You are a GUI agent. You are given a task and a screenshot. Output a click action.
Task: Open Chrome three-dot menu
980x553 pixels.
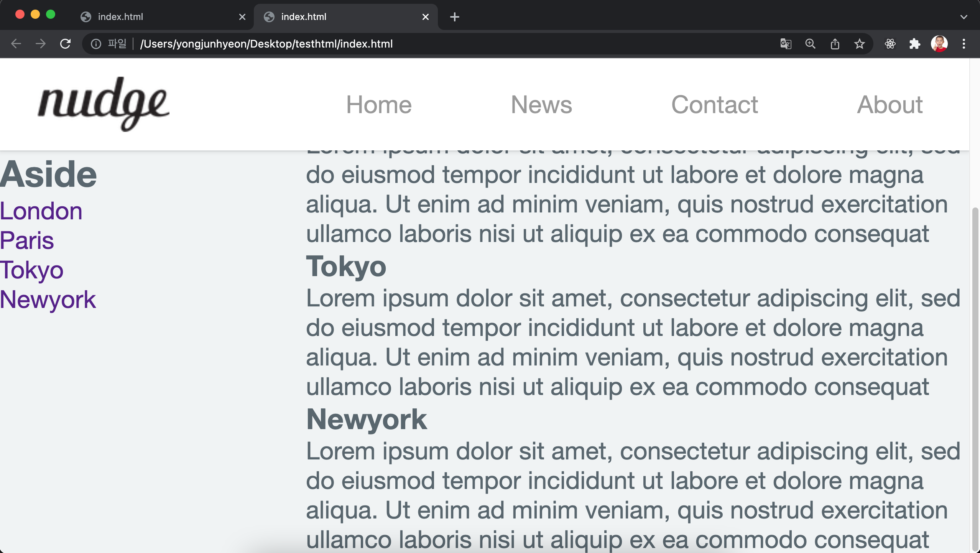964,44
